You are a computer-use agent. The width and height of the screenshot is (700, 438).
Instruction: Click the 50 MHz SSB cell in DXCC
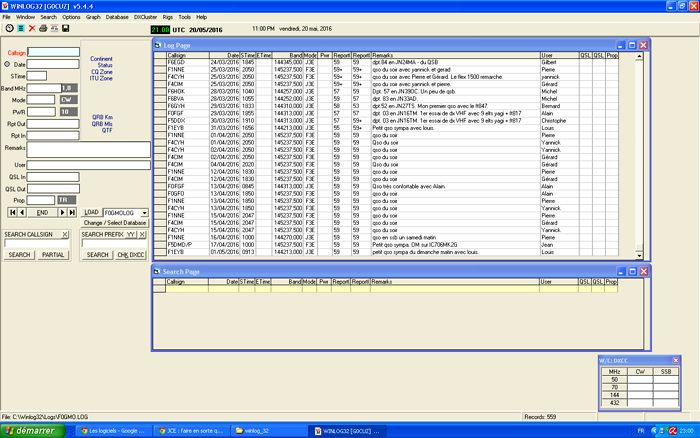click(666, 380)
